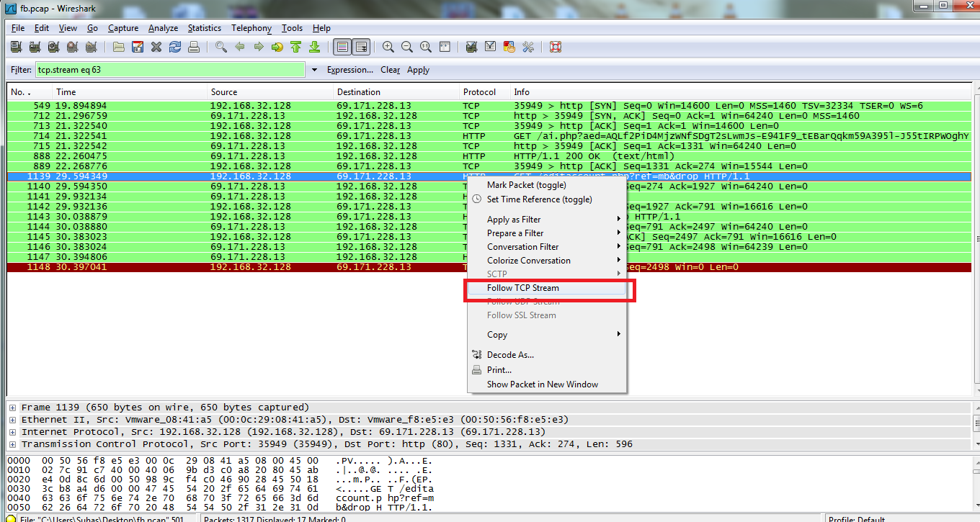Image resolution: width=980 pixels, height=522 pixels.
Task: Sort by the Protocol column header
Action: click(x=484, y=92)
